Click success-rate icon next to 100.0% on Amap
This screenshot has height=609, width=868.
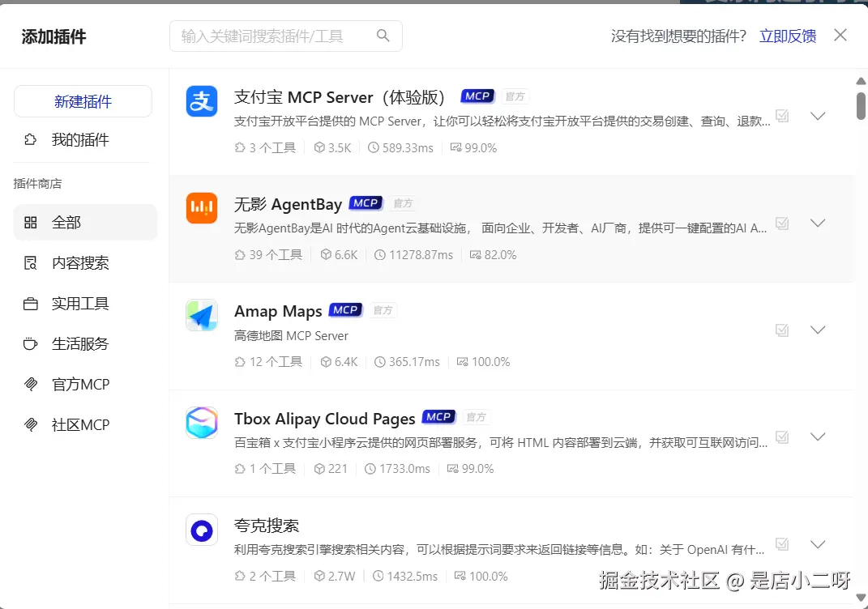(462, 362)
